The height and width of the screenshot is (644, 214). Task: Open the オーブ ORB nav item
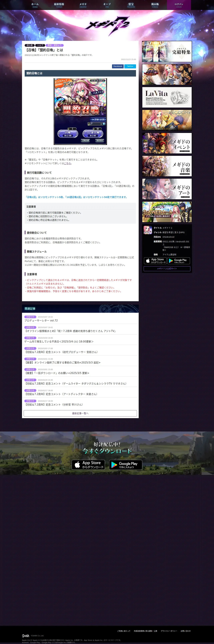tap(107, 5)
